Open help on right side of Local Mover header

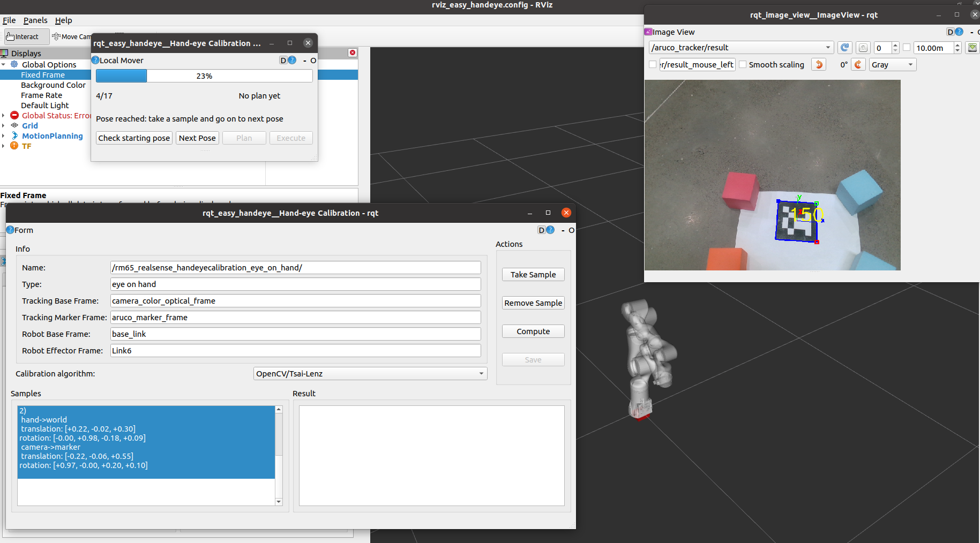pos(292,61)
